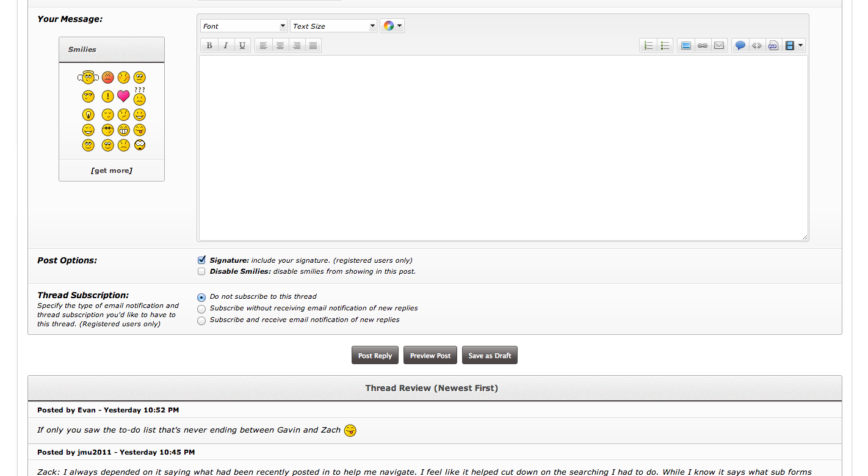
Task: Open the Font dropdown
Action: coord(244,26)
